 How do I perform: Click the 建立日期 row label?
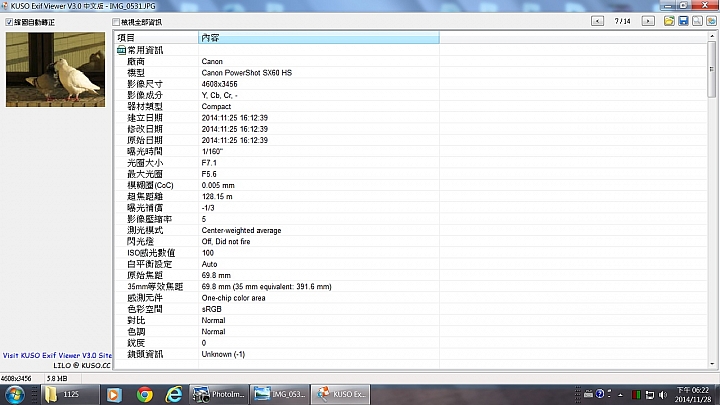[145, 118]
